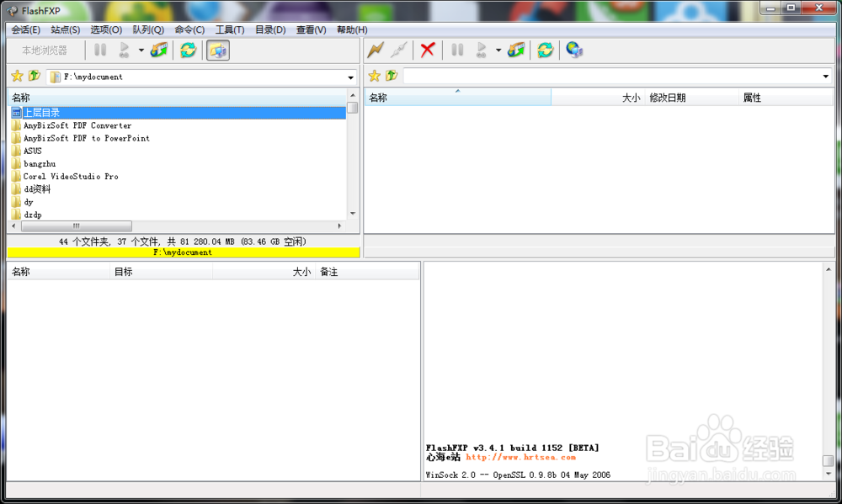The height and width of the screenshot is (504, 842).
Task: Click the globe remote browser icon
Action: pos(574,50)
